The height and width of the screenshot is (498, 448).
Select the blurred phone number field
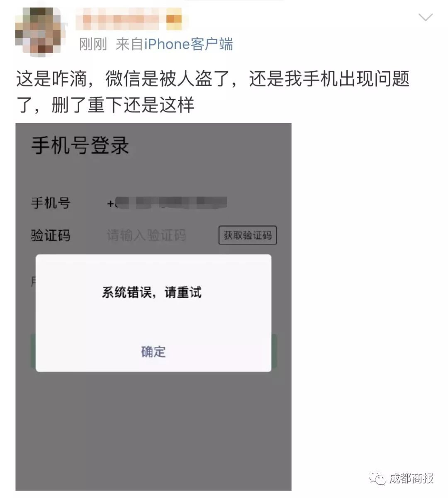pos(167,203)
